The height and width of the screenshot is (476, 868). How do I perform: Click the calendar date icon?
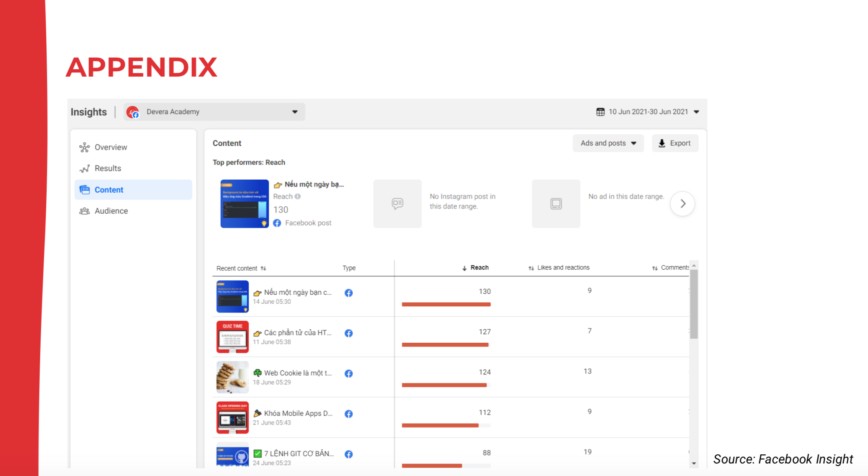tap(600, 112)
